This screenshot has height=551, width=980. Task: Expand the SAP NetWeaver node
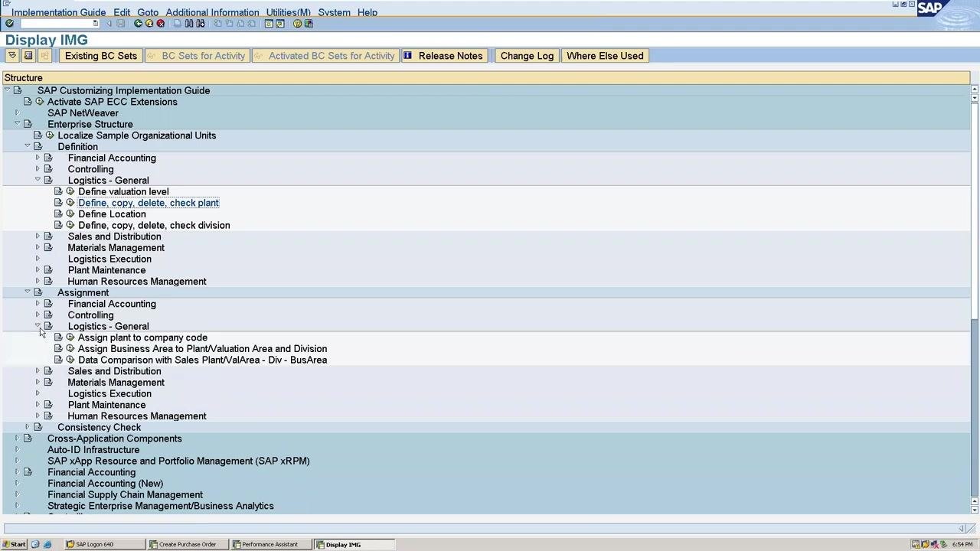(x=17, y=113)
